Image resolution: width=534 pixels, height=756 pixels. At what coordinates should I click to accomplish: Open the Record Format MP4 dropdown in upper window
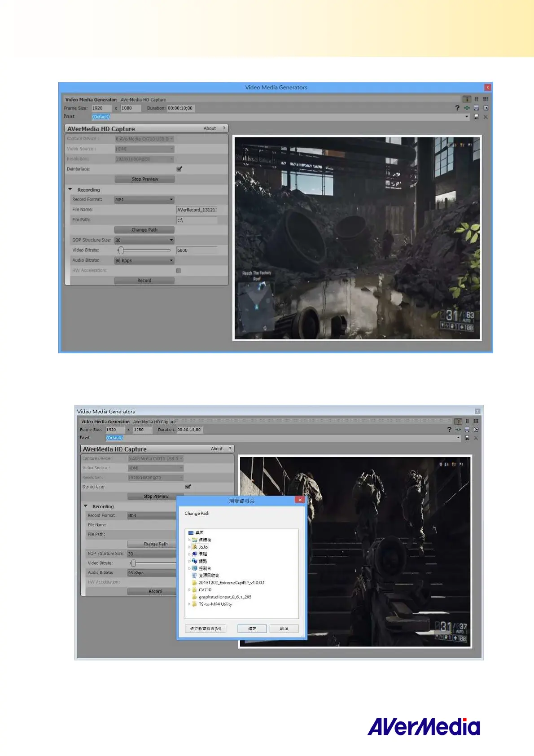pos(144,199)
